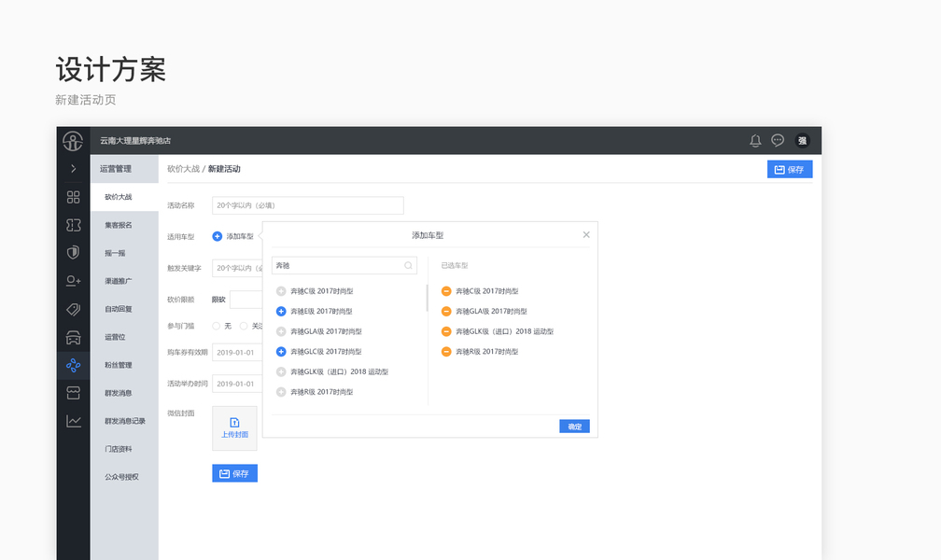
Task: Click the user avatar 强
Action: pos(803,140)
